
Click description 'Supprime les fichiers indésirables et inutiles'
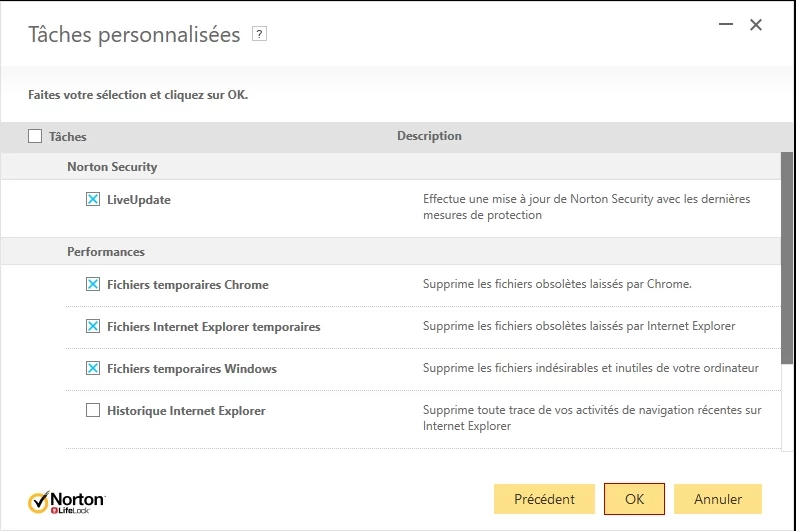pyautogui.click(x=591, y=368)
